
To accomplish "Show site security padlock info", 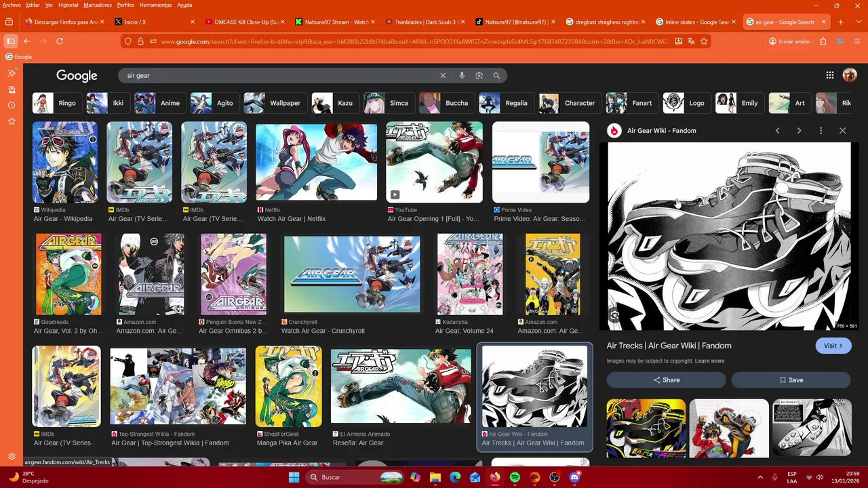I will point(140,41).
